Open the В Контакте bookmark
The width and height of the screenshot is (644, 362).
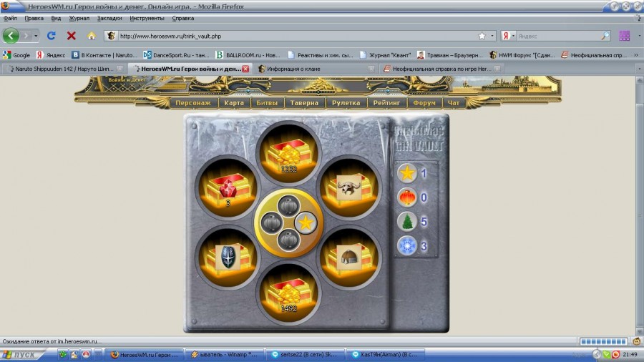pyautogui.click(x=104, y=54)
